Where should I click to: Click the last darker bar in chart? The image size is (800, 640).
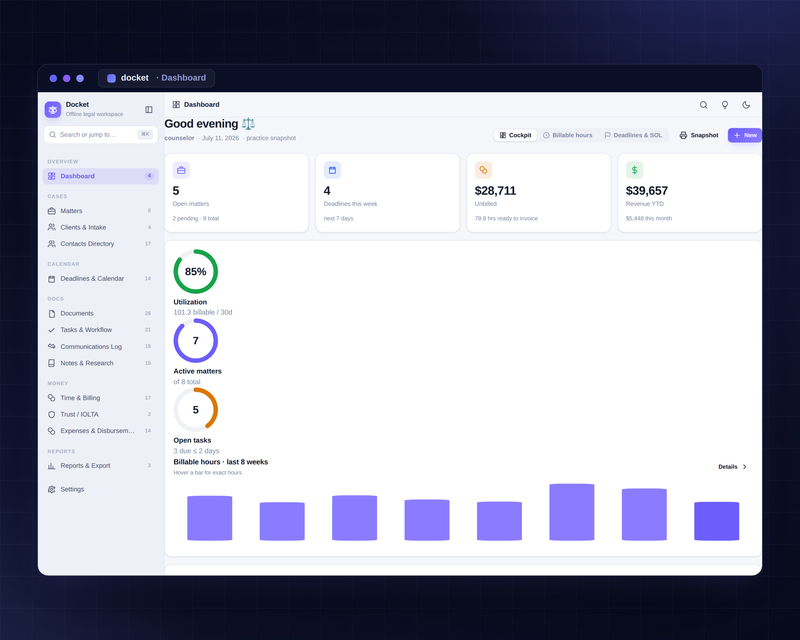click(x=716, y=521)
